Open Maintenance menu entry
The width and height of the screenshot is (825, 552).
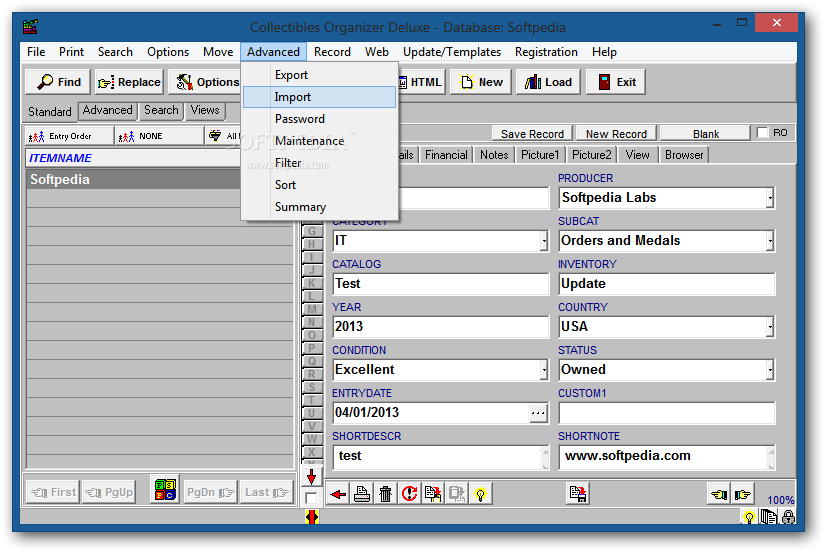tap(319, 141)
